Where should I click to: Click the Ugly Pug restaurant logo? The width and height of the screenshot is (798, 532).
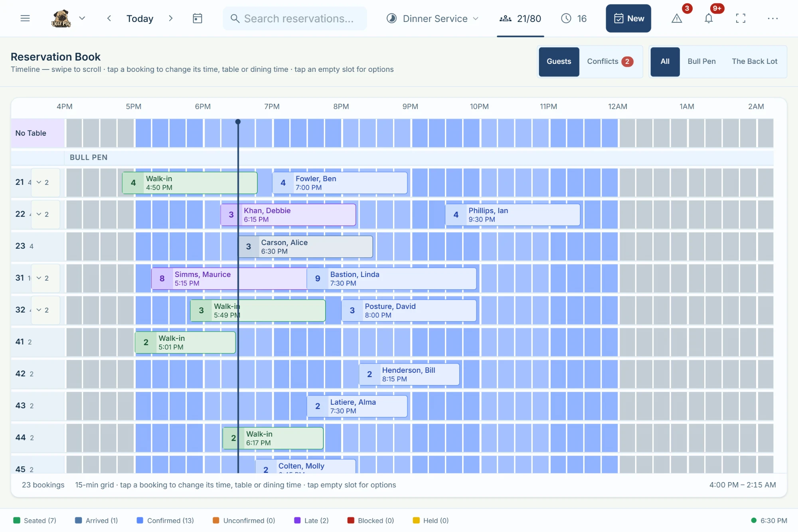[61, 18]
